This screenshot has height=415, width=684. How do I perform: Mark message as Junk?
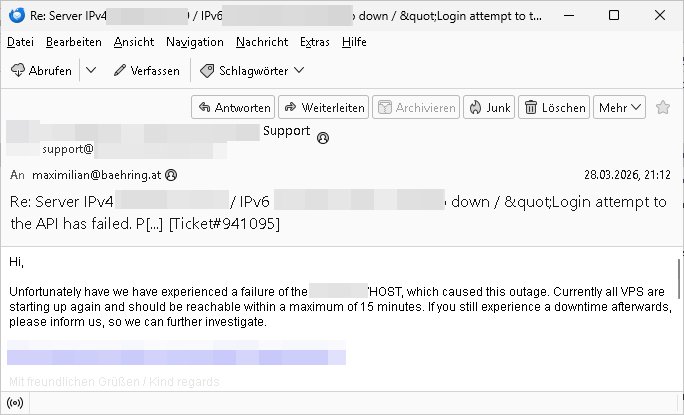(x=488, y=107)
